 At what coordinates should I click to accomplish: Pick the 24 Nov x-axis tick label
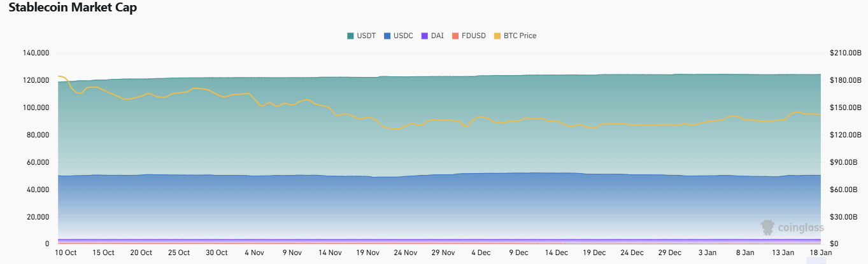pos(405,253)
